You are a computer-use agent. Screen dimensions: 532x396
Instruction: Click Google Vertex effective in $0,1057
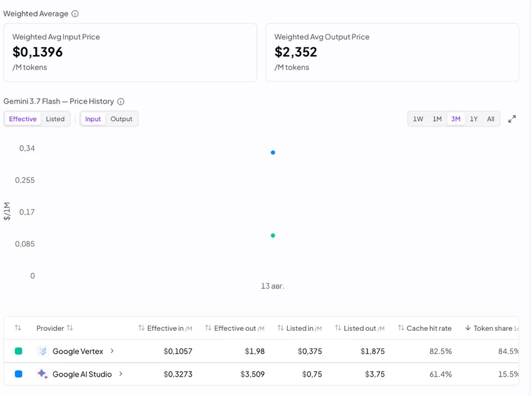click(x=178, y=351)
